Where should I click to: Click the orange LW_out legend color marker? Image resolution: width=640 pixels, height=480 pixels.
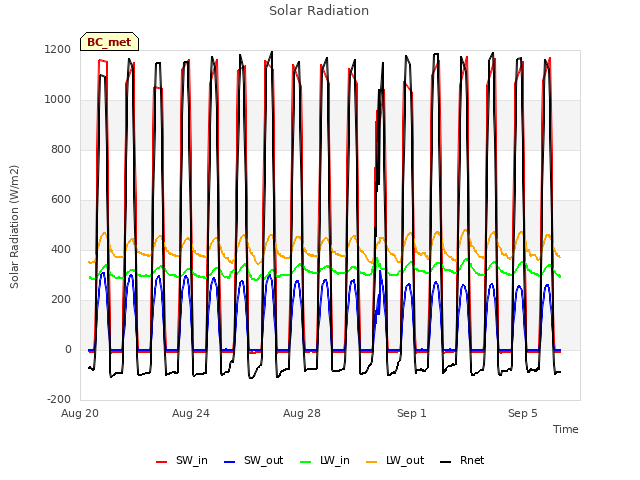tap(372, 462)
